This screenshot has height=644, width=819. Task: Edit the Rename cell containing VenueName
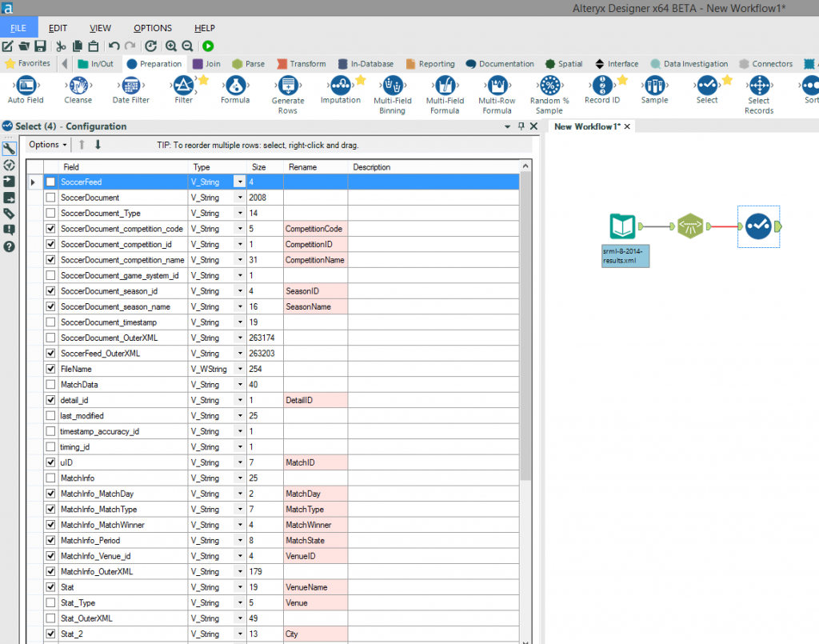click(315, 587)
